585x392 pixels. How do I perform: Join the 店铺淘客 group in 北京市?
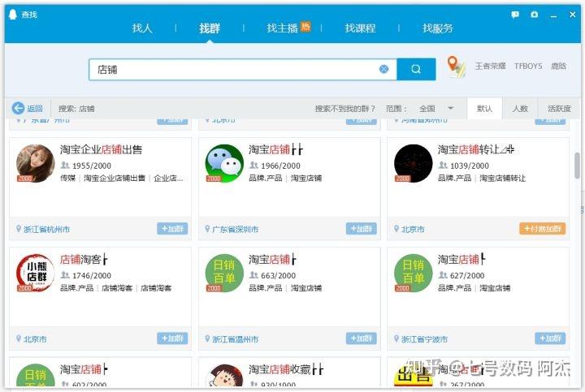172,338
